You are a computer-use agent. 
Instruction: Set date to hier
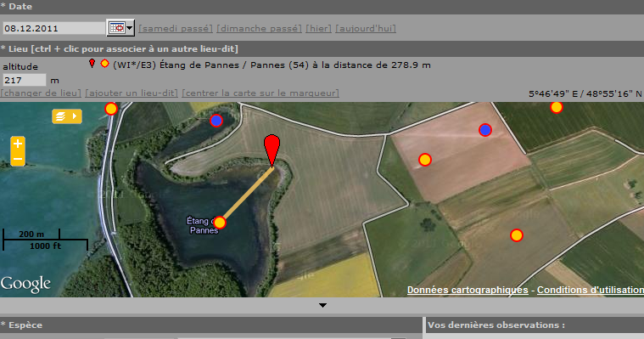(x=319, y=28)
